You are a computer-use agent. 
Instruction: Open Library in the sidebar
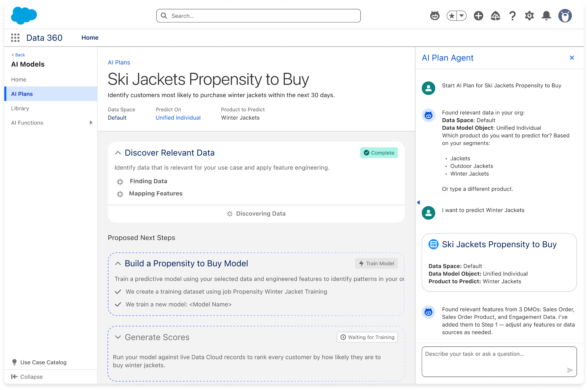[51, 108]
